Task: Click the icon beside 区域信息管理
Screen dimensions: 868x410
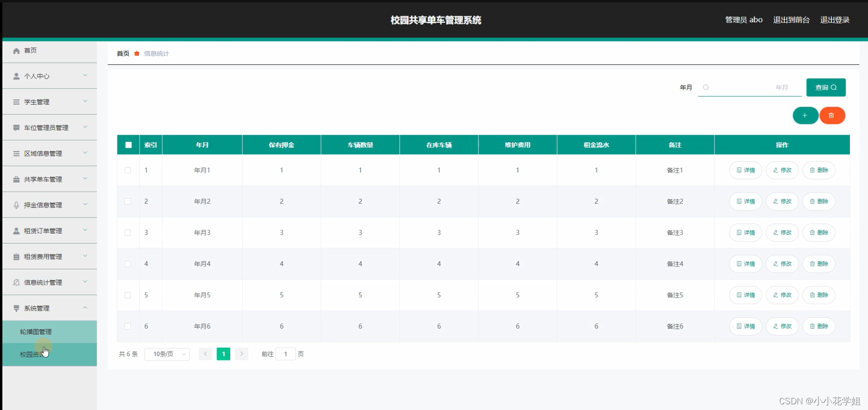Action: (17, 153)
